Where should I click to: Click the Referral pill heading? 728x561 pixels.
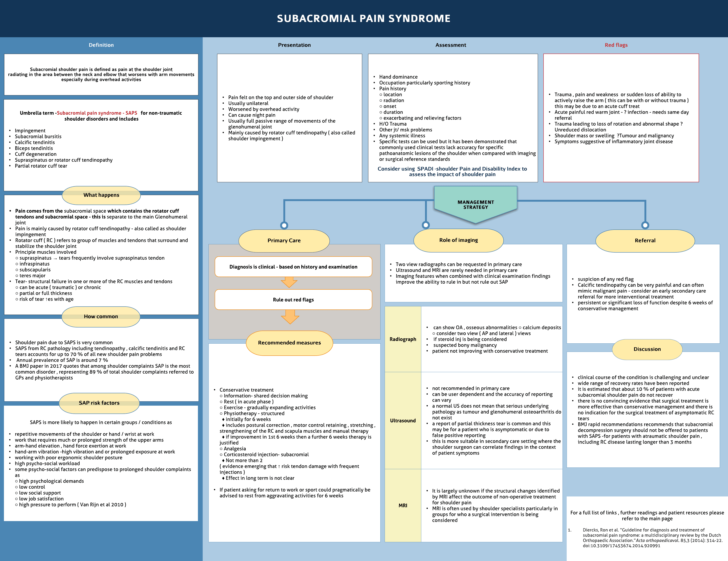[x=645, y=240]
